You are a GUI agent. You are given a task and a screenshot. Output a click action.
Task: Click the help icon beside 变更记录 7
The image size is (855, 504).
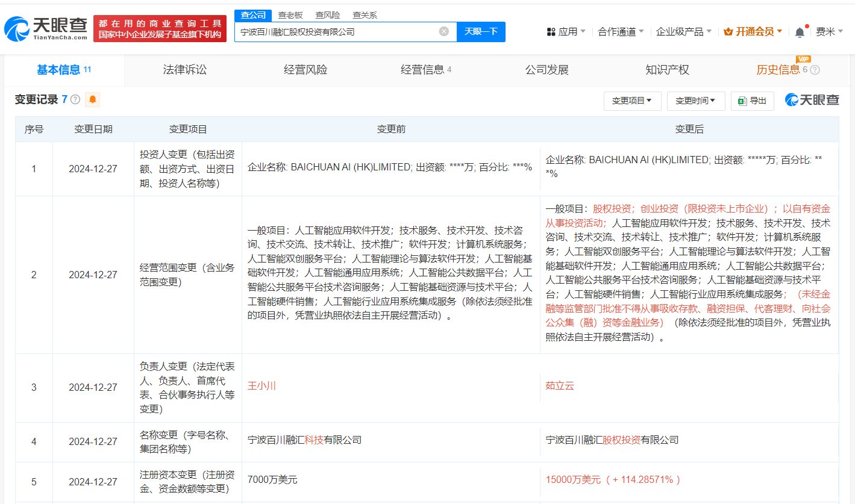[x=75, y=100]
